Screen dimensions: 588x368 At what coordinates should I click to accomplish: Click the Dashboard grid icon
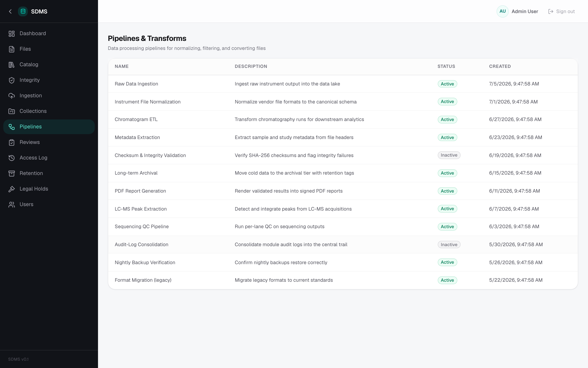(x=11, y=34)
